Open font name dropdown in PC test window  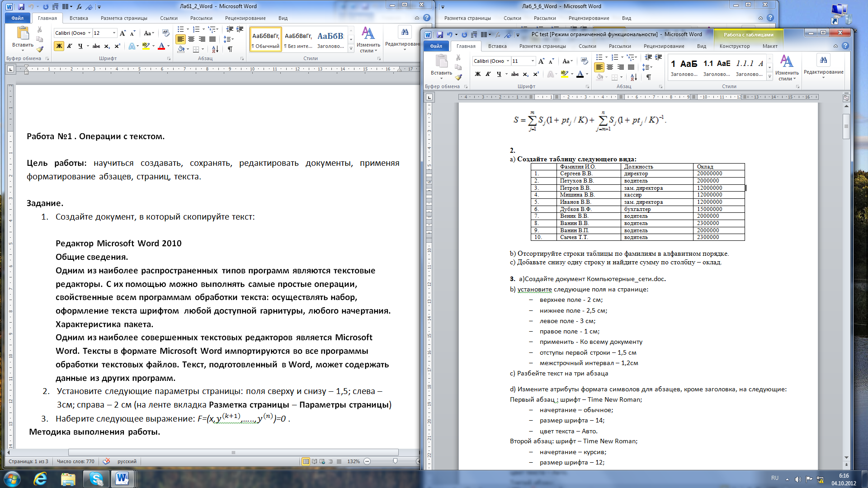click(508, 61)
